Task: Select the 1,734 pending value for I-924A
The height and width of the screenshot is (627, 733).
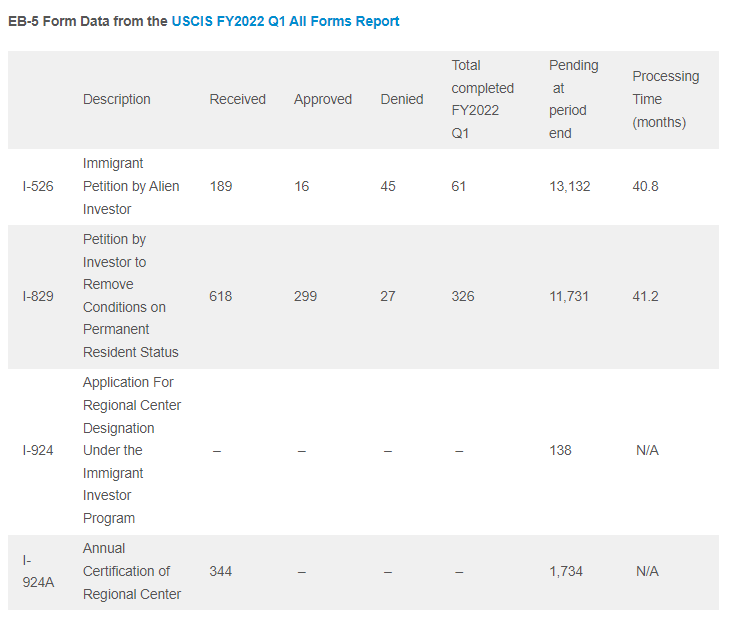Action: click(565, 571)
